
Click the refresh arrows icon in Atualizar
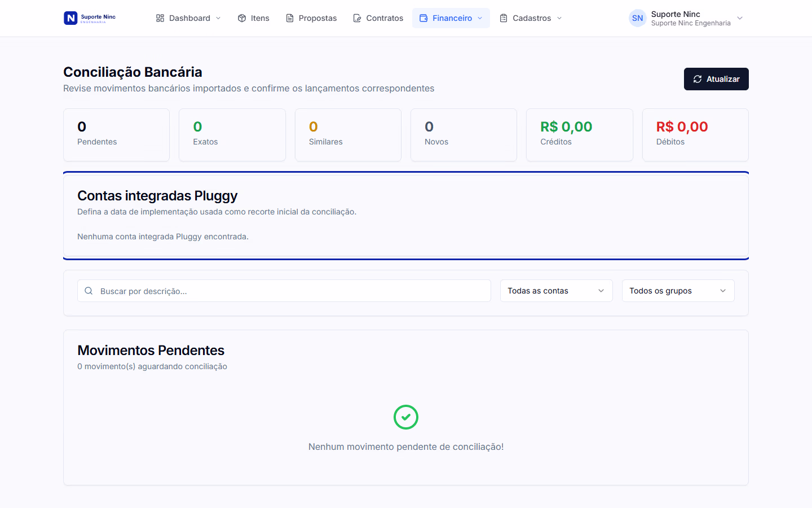[698, 79]
